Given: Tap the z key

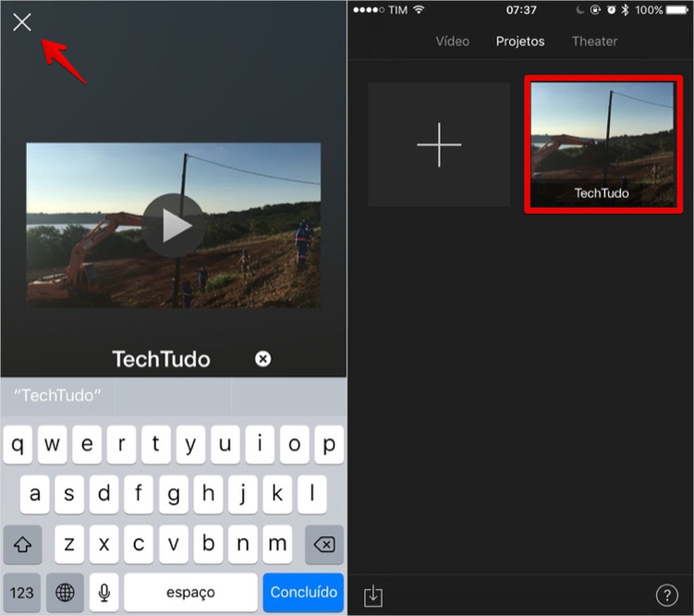Looking at the screenshot, I should pos(69,544).
